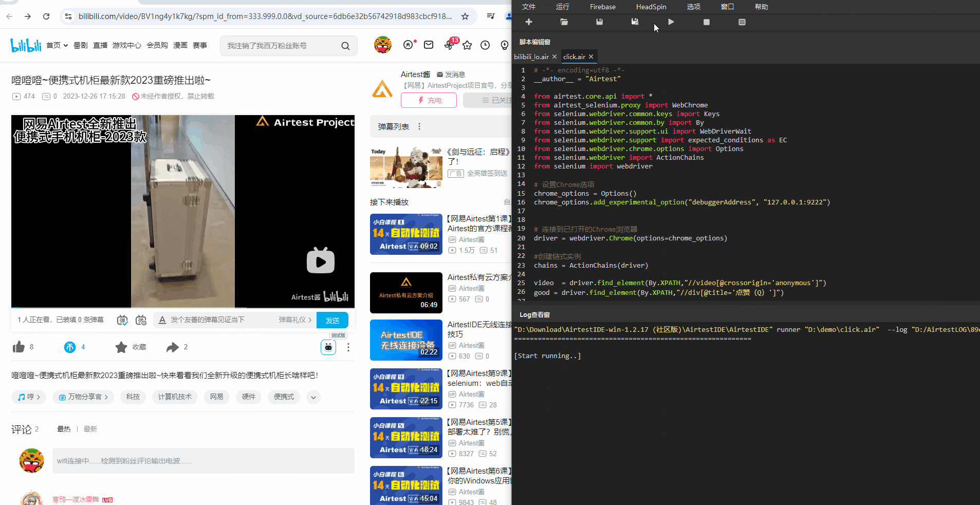The width and height of the screenshot is (980, 505).
Task: Share the video using the arrow icon
Action: [172, 347]
